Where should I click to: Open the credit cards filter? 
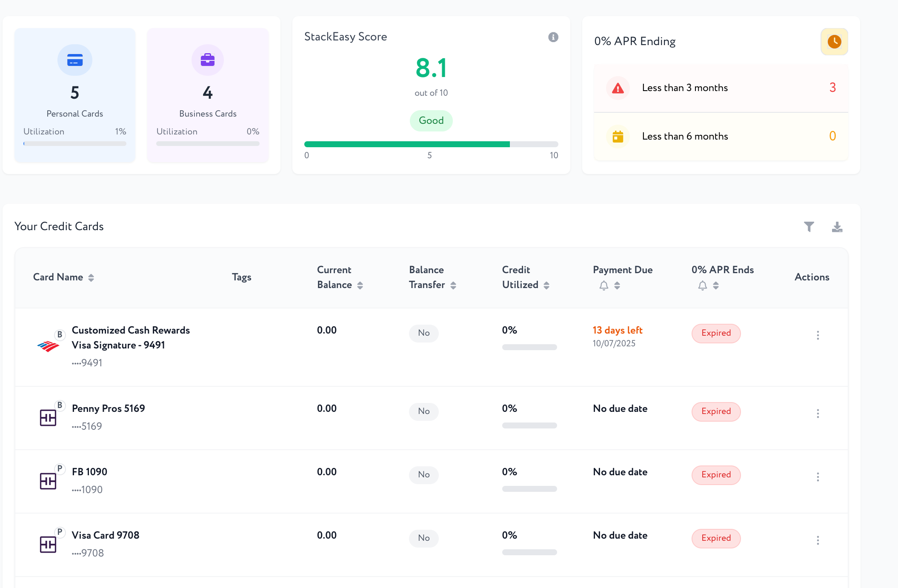point(809,227)
